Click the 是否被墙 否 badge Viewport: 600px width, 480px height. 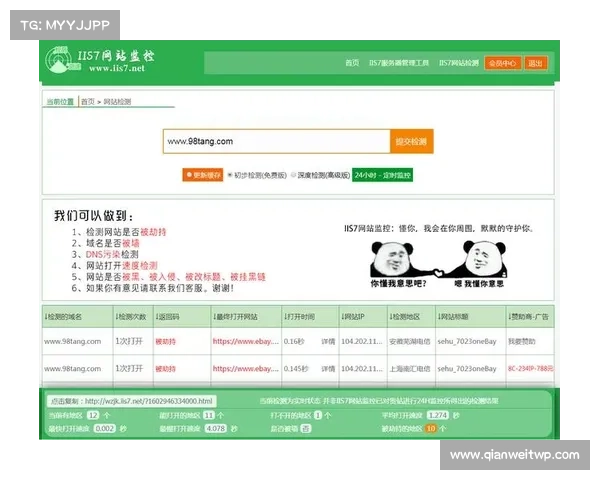pyautogui.click(x=306, y=429)
